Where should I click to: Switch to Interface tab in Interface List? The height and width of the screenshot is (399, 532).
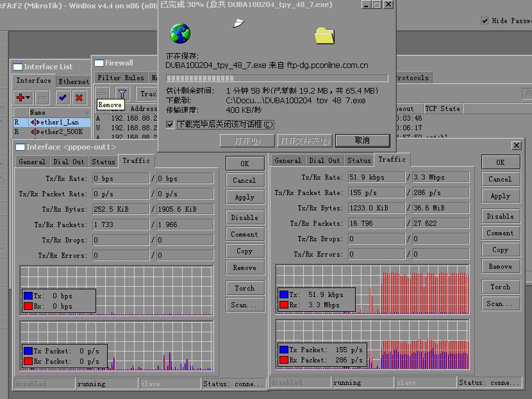pyautogui.click(x=33, y=80)
